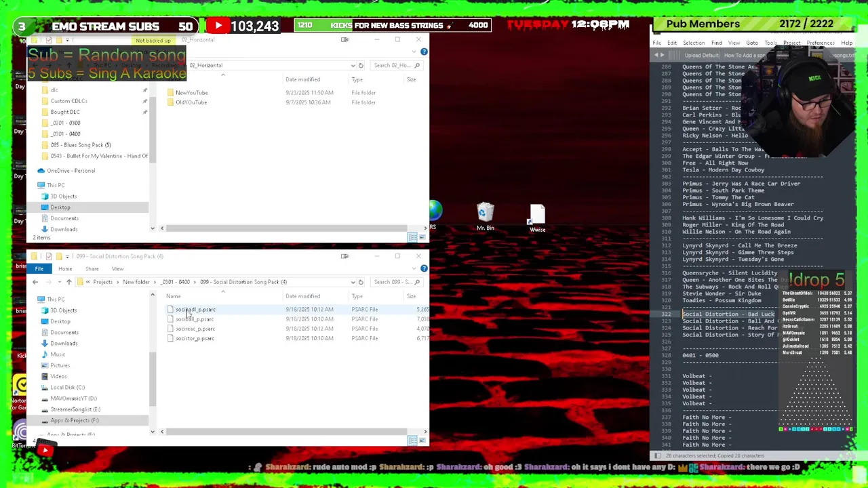
Task: Switch to Upload Default tab in text editor
Action: pyautogui.click(x=701, y=56)
